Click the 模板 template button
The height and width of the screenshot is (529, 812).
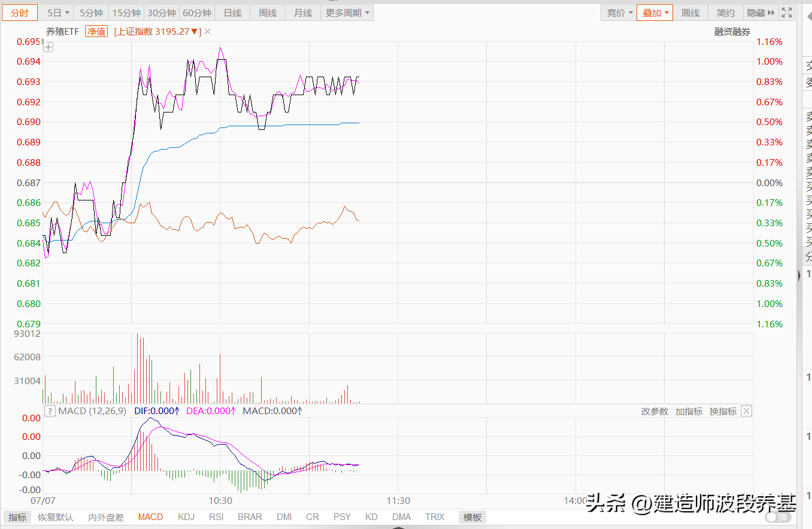[472, 517]
